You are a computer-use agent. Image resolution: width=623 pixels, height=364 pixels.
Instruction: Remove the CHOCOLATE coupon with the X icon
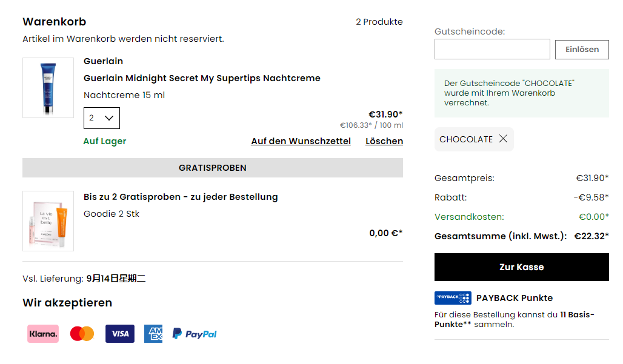click(503, 139)
